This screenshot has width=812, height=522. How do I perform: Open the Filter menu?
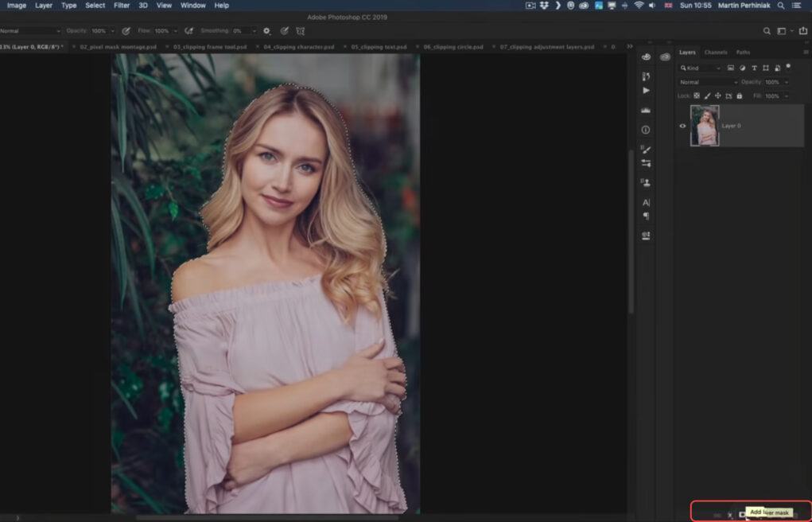[121, 6]
